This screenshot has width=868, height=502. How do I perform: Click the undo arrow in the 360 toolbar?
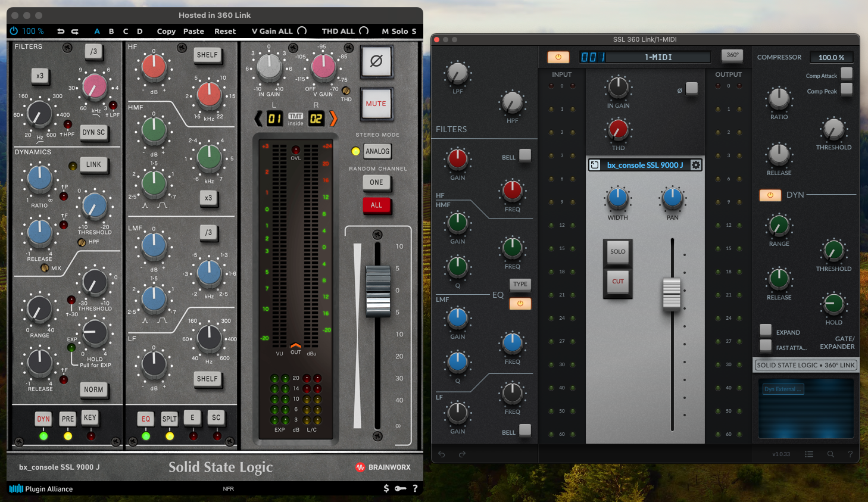pos(59,31)
